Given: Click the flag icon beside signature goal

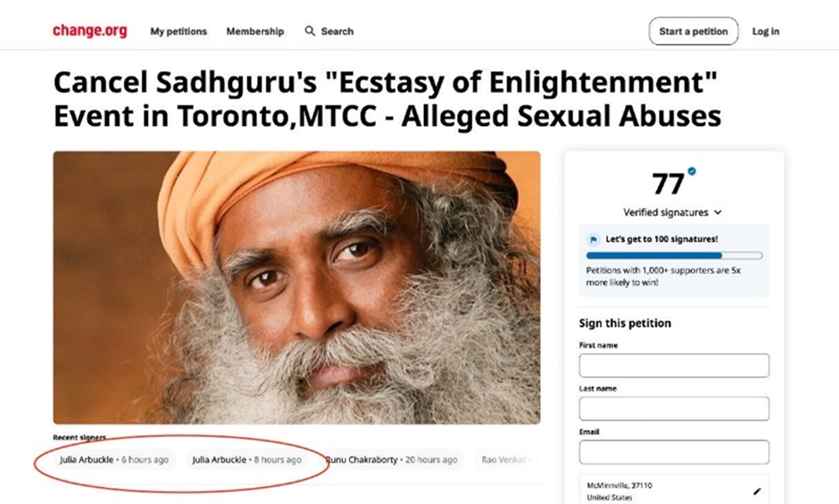Looking at the screenshot, I should pos(593,239).
